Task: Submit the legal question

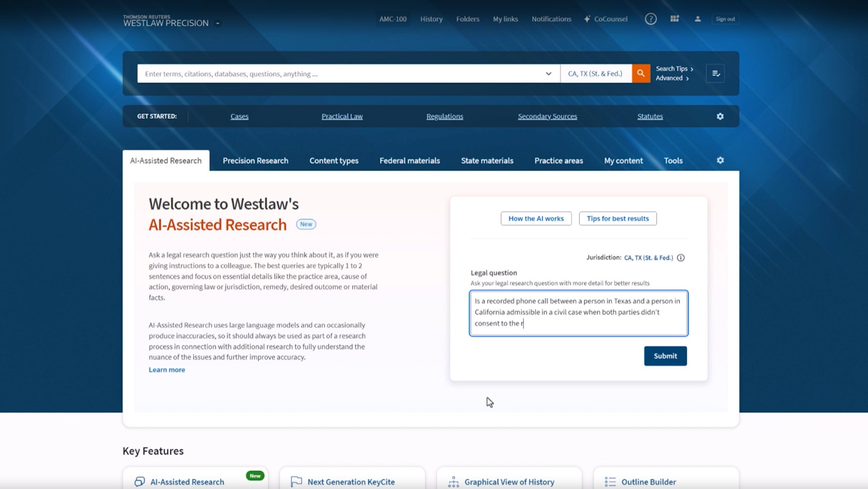Action: pyautogui.click(x=665, y=356)
